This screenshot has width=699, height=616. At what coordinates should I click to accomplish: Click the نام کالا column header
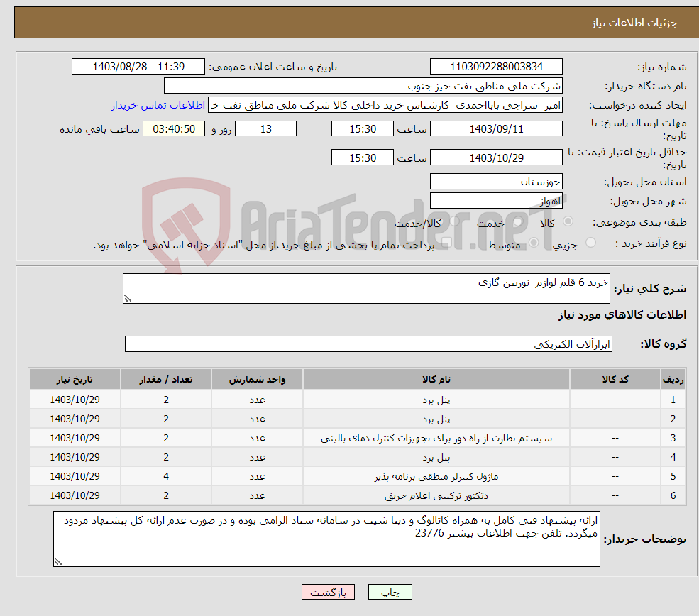(436, 379)
